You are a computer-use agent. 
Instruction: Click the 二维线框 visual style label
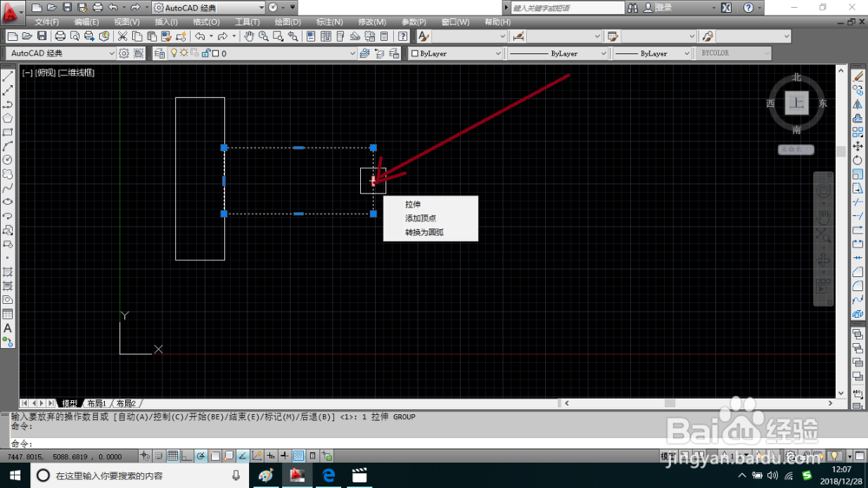point(76,73)
